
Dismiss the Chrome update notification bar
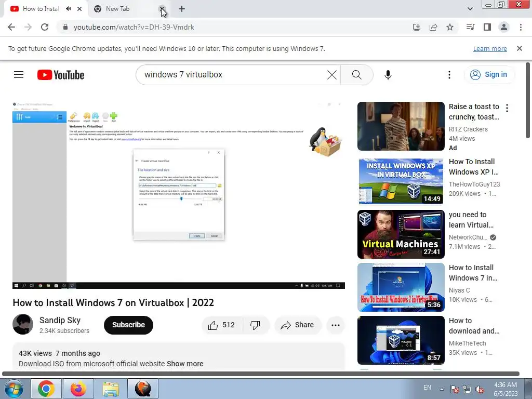pyautogui.click(x=520, y=48)
